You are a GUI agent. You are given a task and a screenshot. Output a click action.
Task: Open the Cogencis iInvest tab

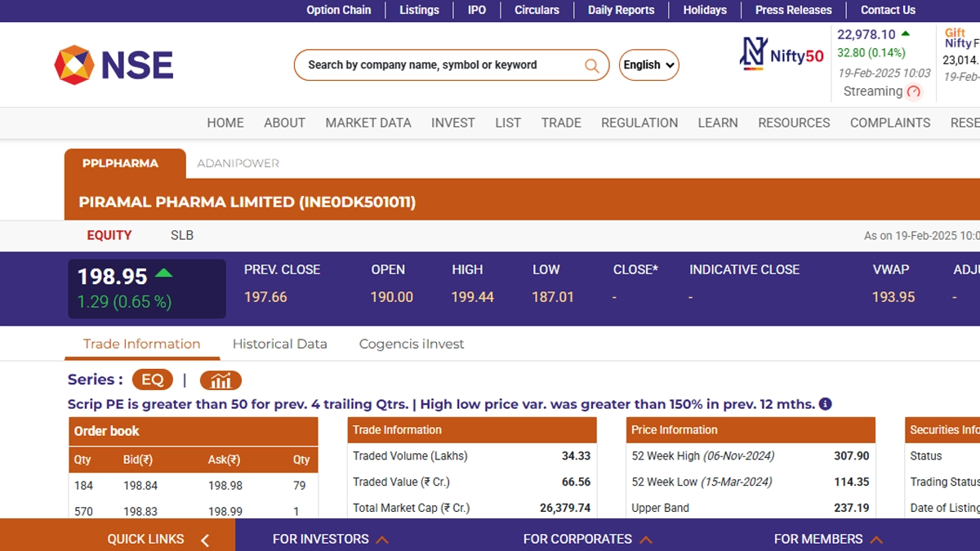pos(411,344)
